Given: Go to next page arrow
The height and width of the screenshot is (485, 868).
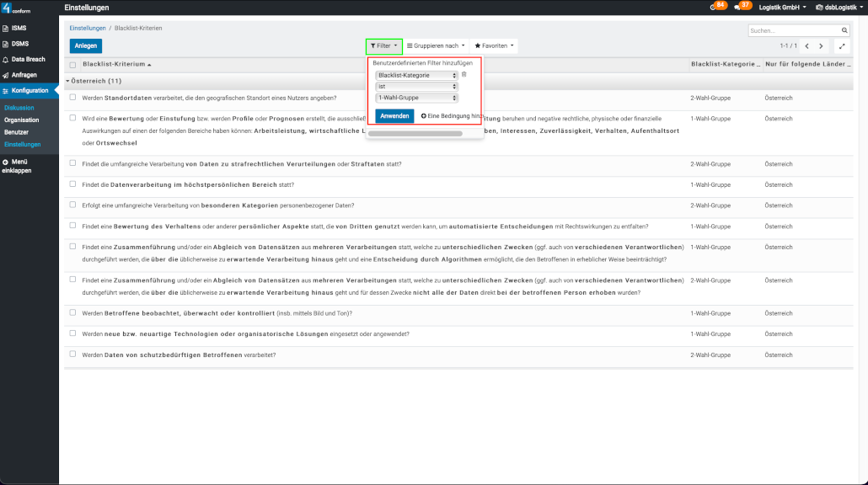Looking at the screenshot, I should (x=822, y=46).
